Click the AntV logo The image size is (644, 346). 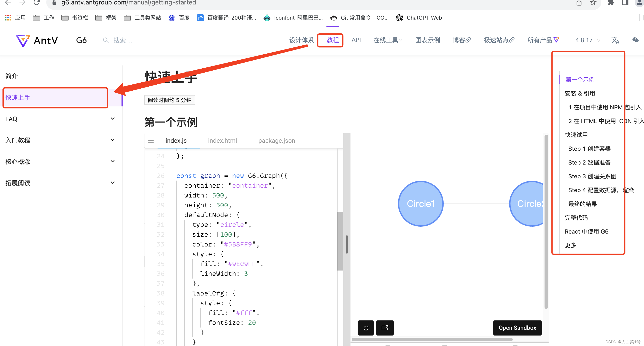pyautogui.click(x=37, y=40)
